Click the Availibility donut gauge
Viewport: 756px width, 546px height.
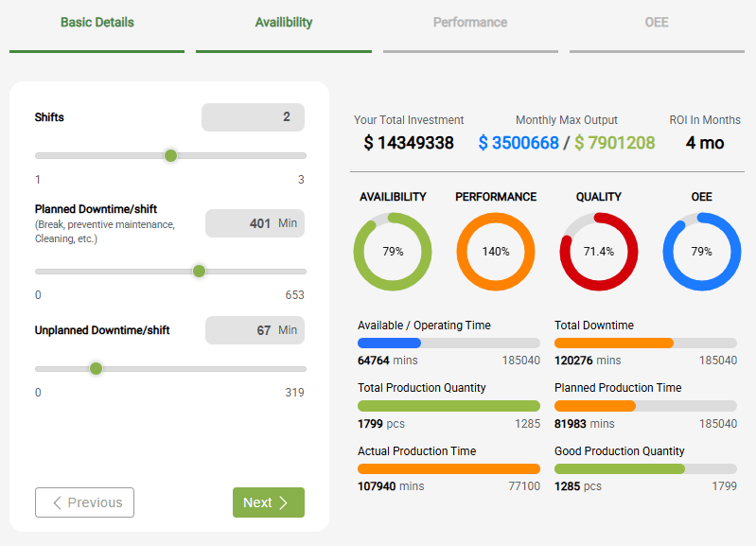(393, 252)
